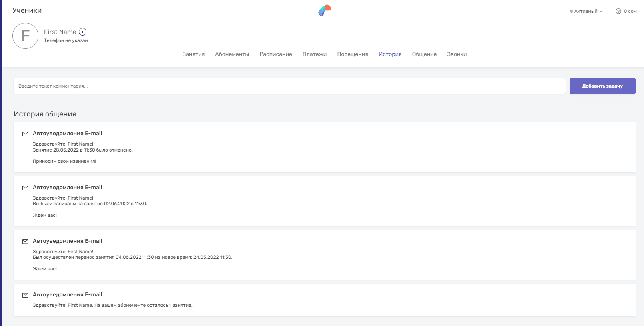The image size is (644, 326).
Task: Switch to the Общение tab
Action: click(x=424, y=54)
